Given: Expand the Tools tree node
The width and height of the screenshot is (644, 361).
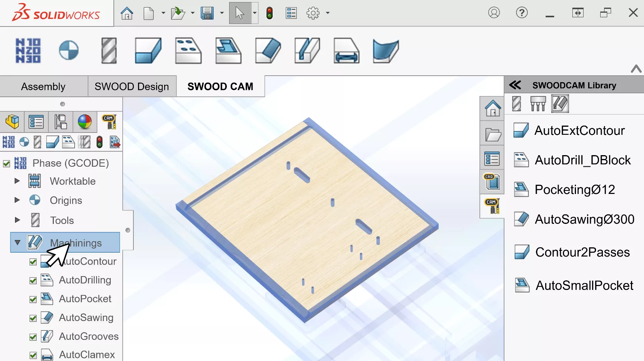Looking at the screenshot, I should [x=17, y=220].
